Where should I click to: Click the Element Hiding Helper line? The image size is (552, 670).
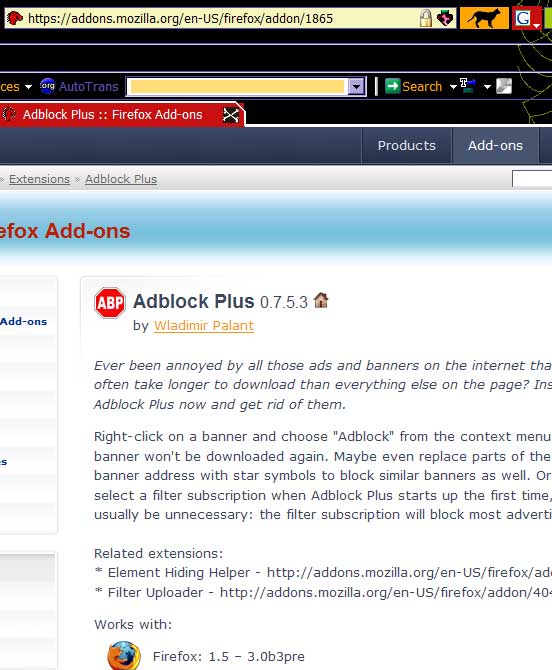323,573
